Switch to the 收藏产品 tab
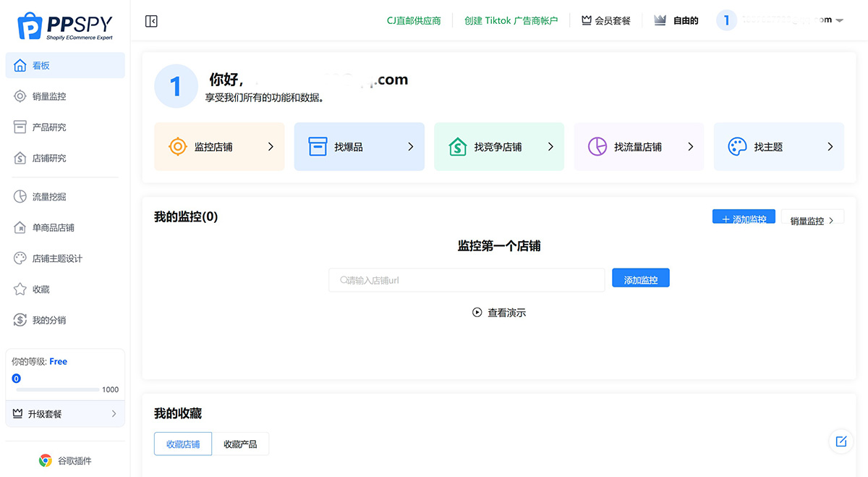Screen dimensions: 868x477 coord(240,444)
